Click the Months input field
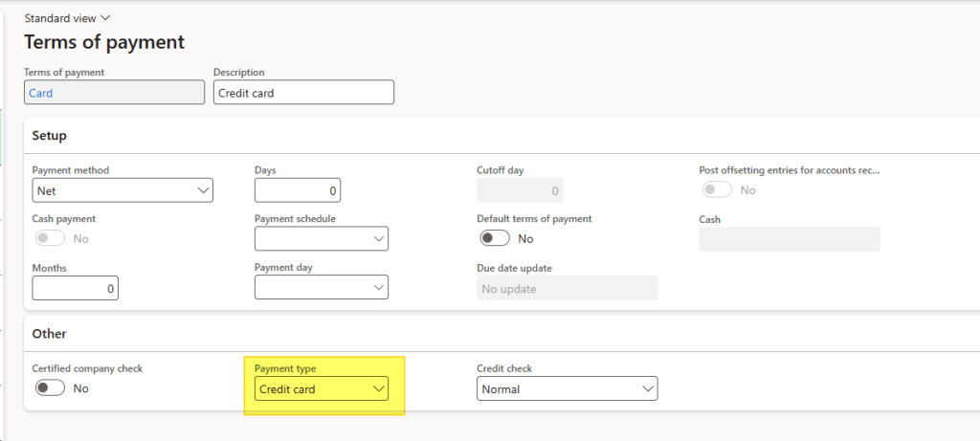The image size is (980, 441). click(75, 288)
